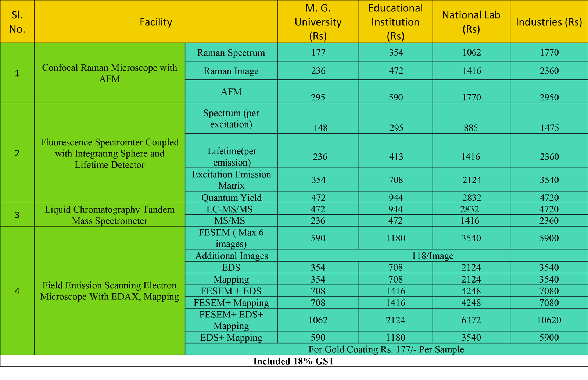
Task: Click 590 M. G. University price for EDS+ Mapping
Action: point(318,337)
